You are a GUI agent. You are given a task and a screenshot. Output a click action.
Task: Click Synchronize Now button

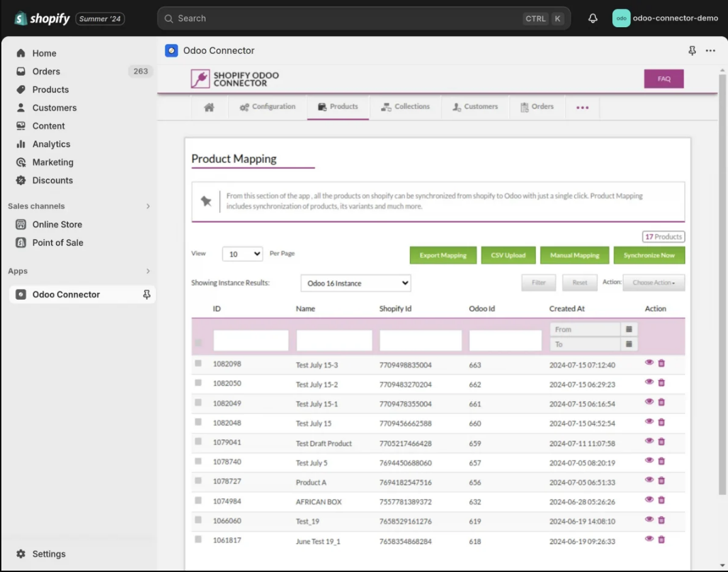click(x=649, y=255)
